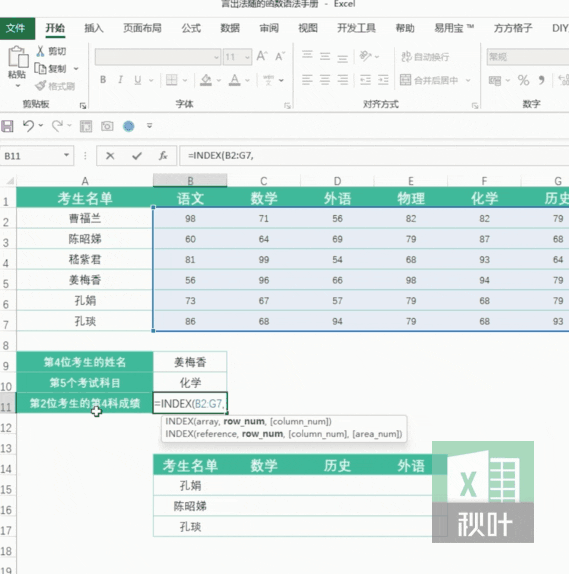Switch to the 开发工具 tab
569x574 pixels.
(x=356, y=28)
